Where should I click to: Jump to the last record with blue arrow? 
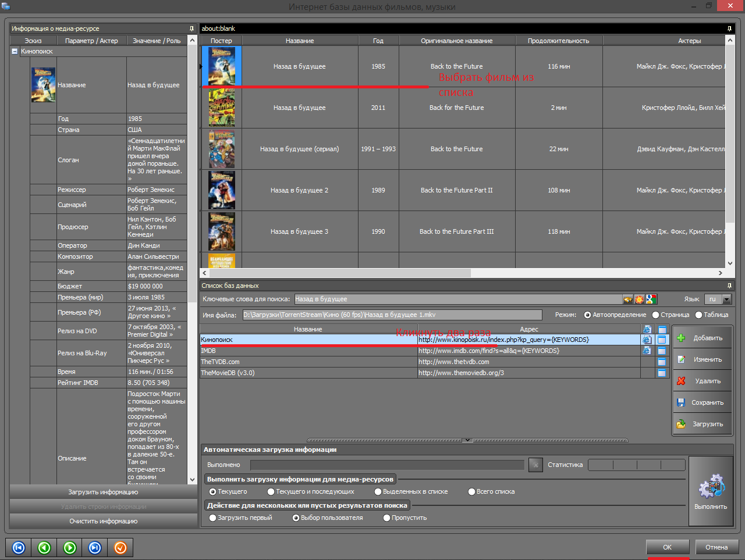[x=95, y=548]
